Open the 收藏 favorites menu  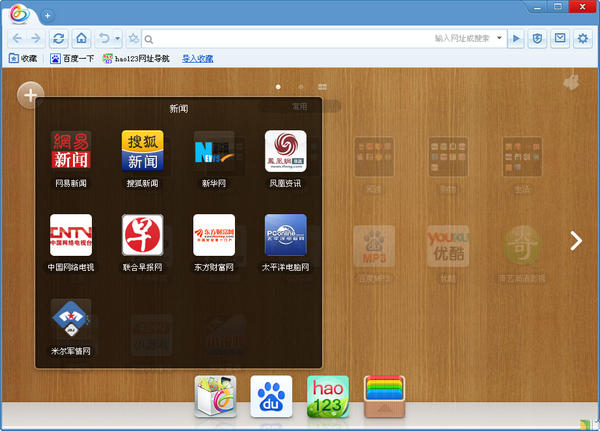23,59
